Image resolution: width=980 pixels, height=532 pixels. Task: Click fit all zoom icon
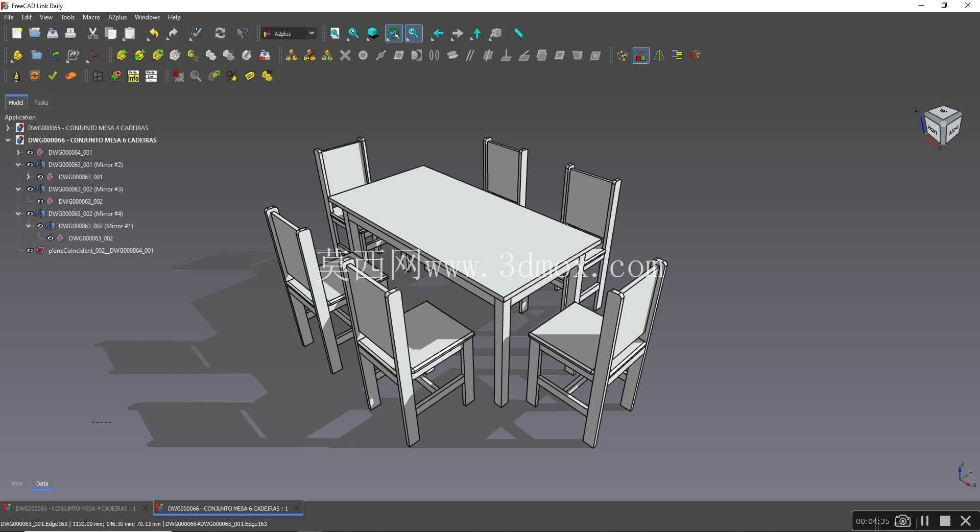[x=335, y=34]
